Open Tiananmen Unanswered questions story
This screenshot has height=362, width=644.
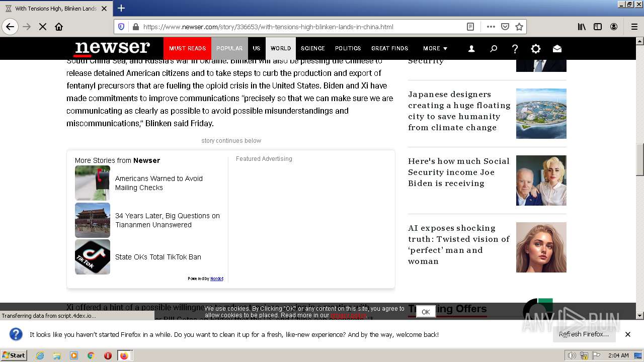pyautogui.click(x=168, y=220)
